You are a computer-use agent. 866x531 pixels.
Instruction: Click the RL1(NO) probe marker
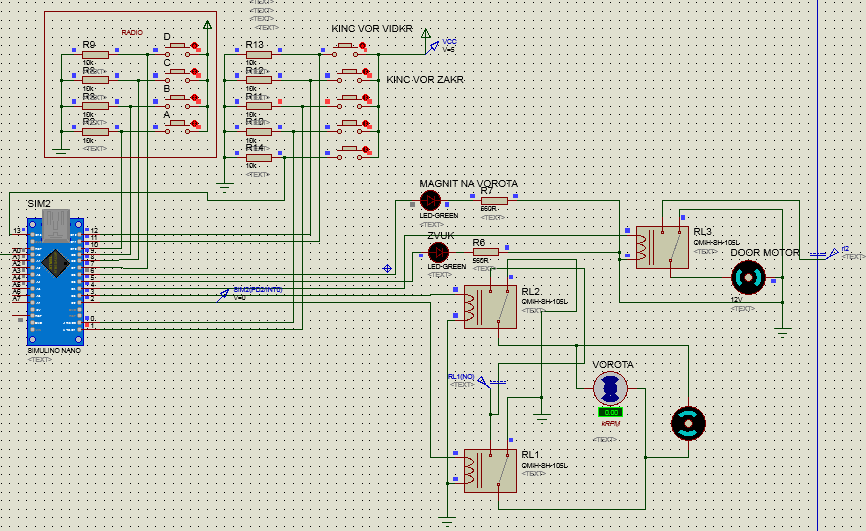(482, 381)
